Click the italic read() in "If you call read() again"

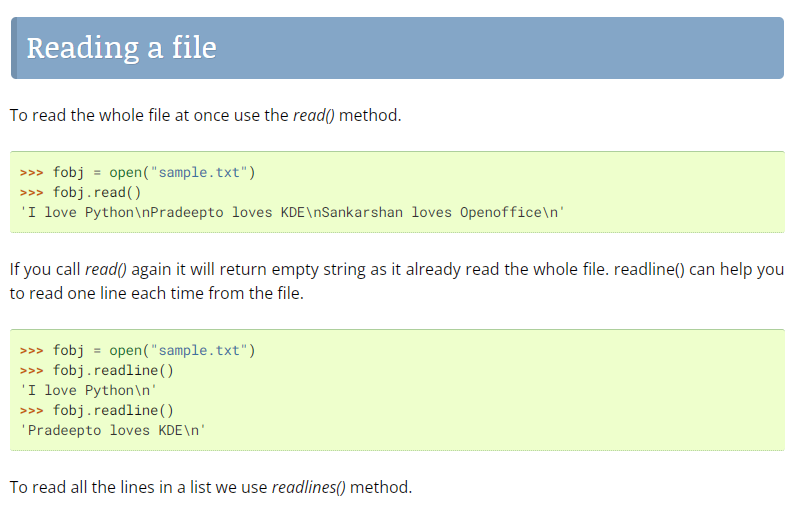[x=106, y=270]
